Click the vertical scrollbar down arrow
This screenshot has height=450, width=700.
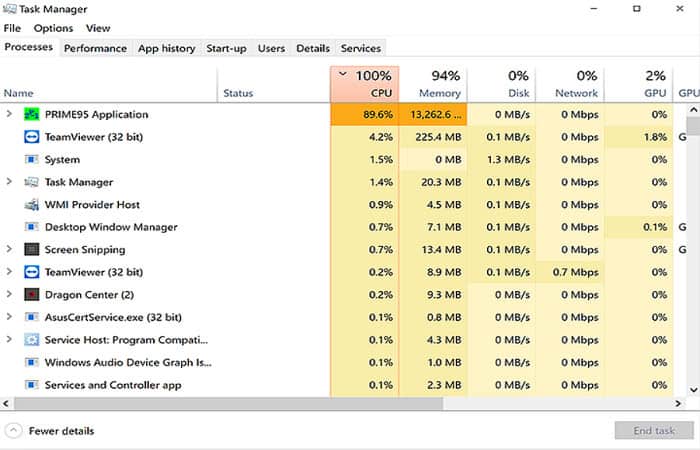pyautogui.click(x=693, y=390)
